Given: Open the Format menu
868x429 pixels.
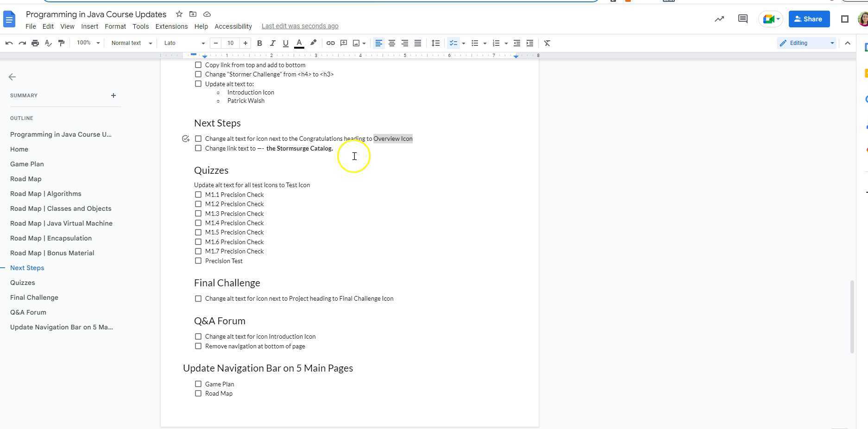Looking at the screenshot, I should (x=115, y=26).
